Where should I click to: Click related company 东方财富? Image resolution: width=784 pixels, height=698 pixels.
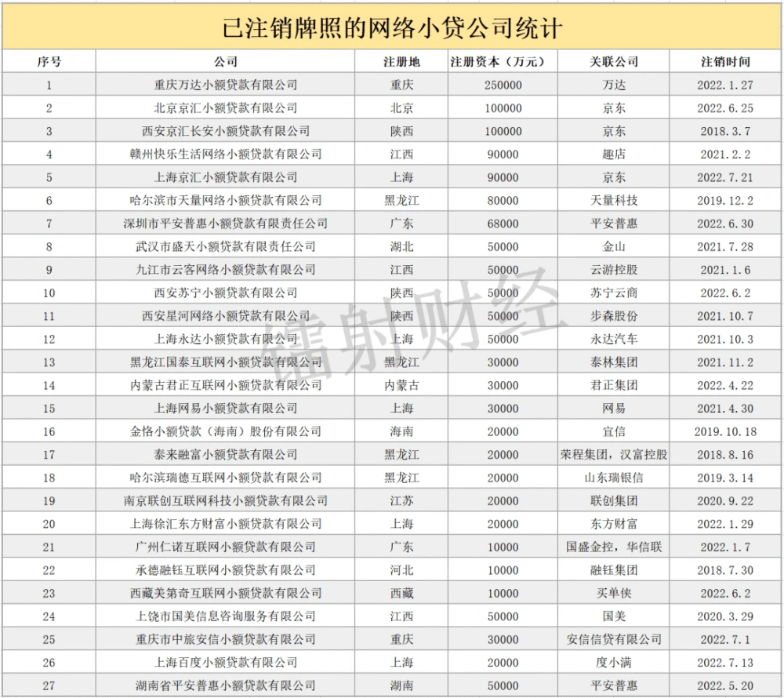point(614,524)
